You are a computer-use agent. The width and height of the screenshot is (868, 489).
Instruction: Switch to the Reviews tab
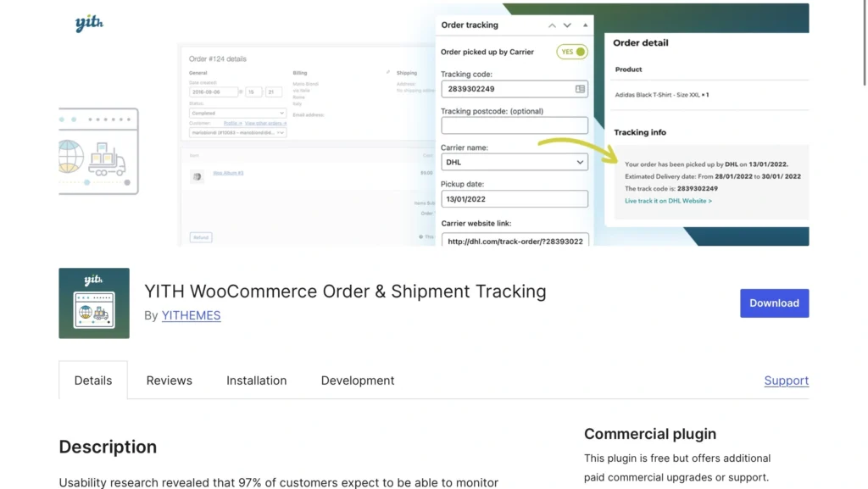[x=169, y=381]
